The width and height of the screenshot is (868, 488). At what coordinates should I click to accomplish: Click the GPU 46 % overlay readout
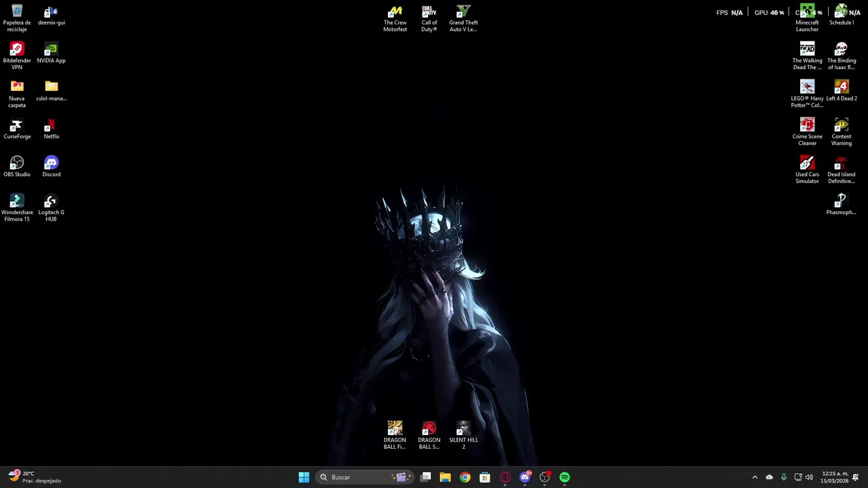[769, 13]
